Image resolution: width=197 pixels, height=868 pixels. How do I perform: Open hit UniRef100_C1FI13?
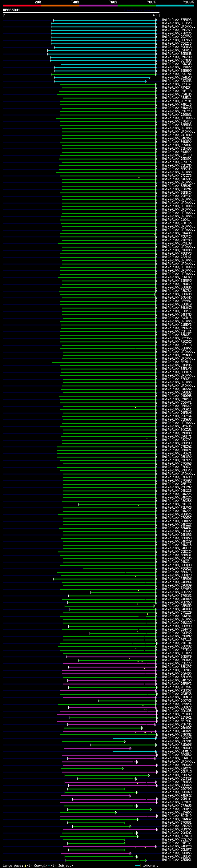[176, 91]
